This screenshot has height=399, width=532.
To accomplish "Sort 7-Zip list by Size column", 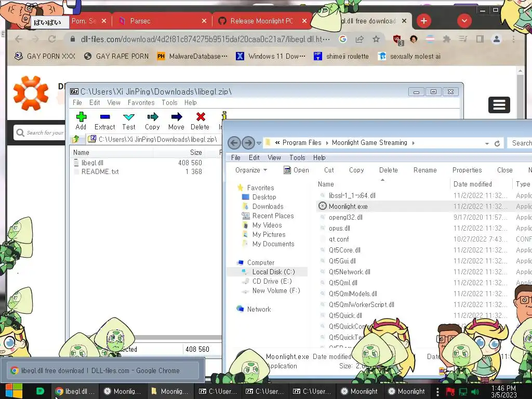I will [196, 152].
